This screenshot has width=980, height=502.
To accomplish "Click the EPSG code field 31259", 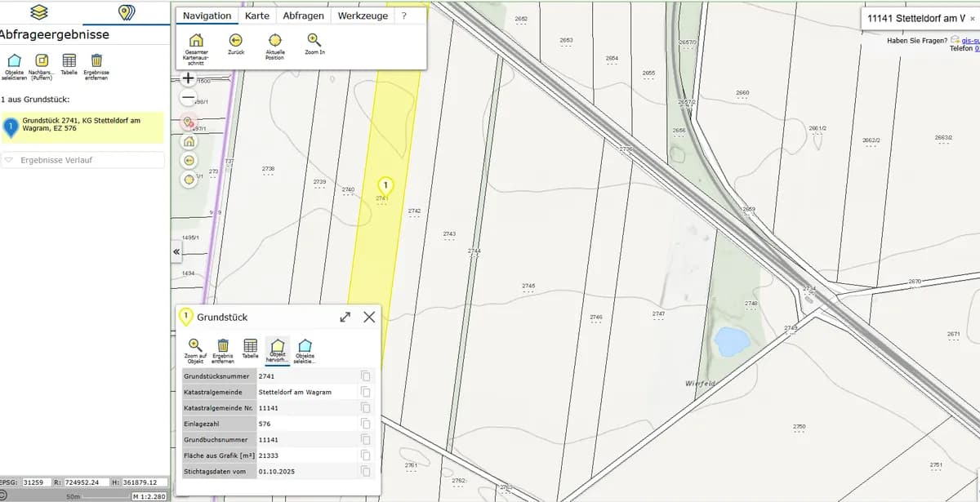I will pyautogui.click(x=37, y=482).
